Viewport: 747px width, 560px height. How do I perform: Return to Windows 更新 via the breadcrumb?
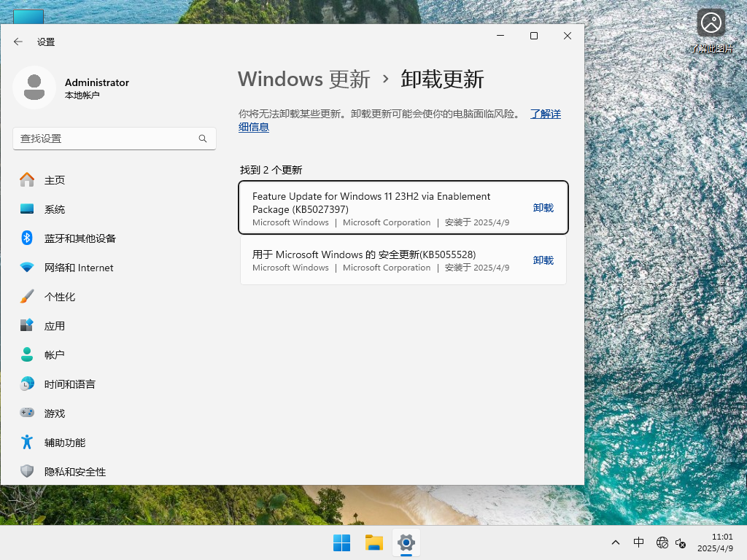click(303, 79)
